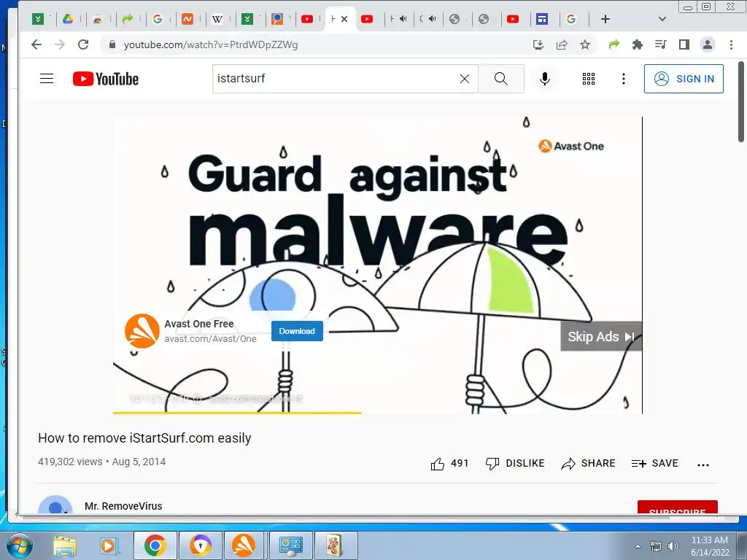Open Windows Explorer from taskbar
Viewport: 747px width, 560px height.
[65, 545]
